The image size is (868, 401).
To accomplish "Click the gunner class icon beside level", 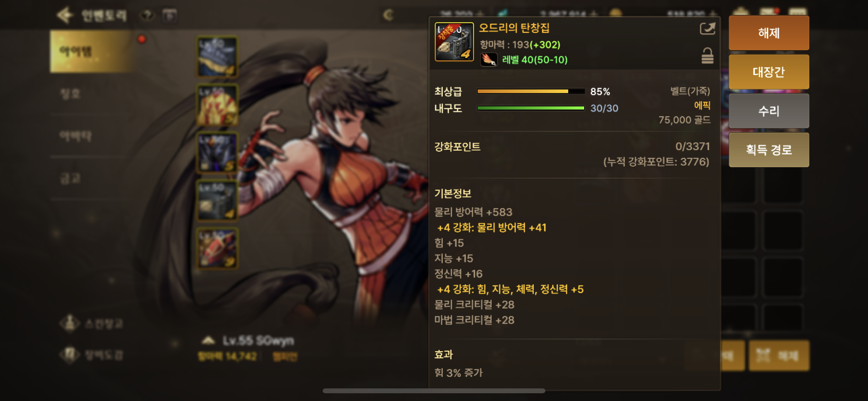I will point(489,60).
